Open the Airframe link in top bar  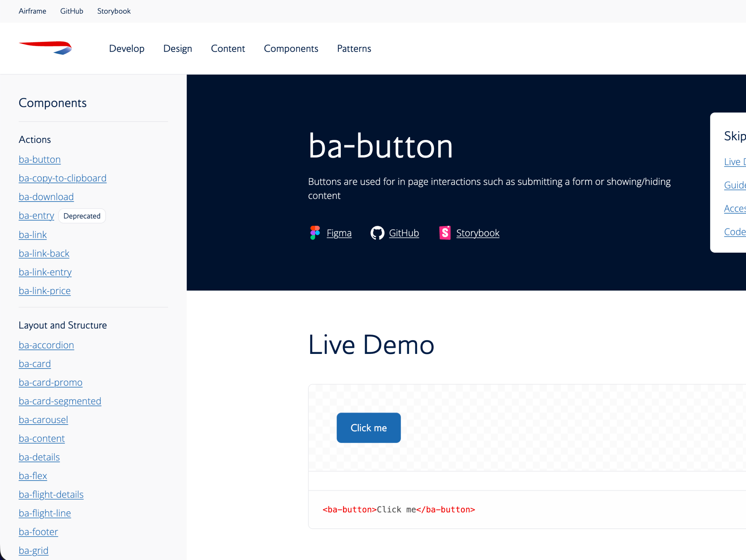pyautogui.click(x=32, y=11)
